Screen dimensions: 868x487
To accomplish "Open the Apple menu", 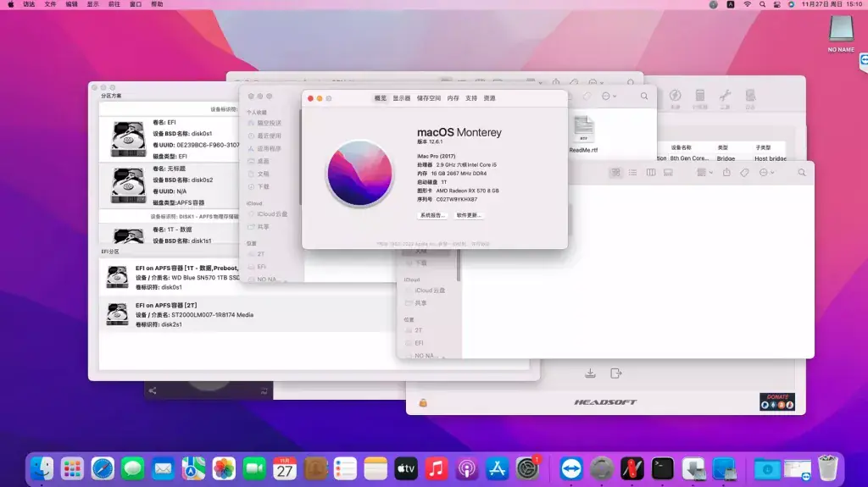I will (x=10, y=4).
